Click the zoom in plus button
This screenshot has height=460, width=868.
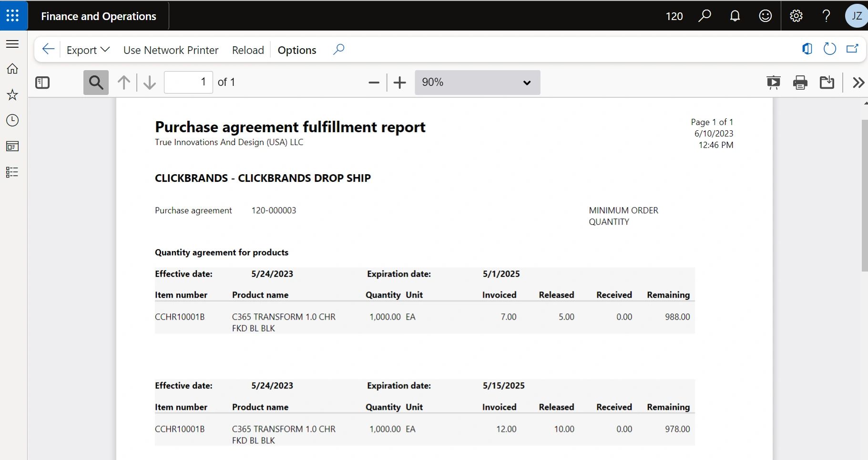(399, 83)
